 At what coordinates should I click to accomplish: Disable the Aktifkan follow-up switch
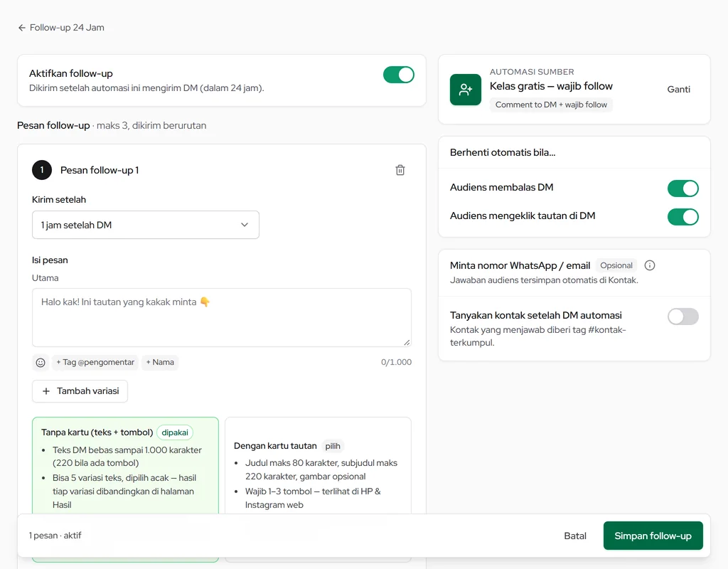coord(398,75)
